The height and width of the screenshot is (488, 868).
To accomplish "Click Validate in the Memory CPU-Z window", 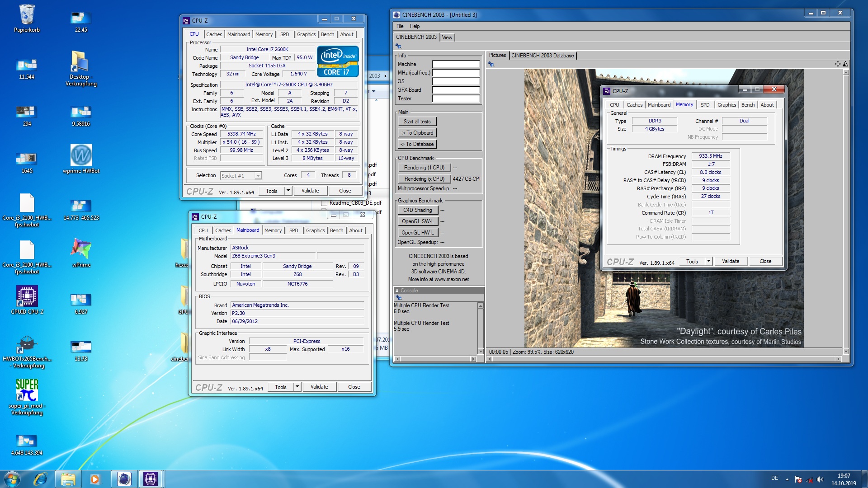I will (x=731, y=261).
